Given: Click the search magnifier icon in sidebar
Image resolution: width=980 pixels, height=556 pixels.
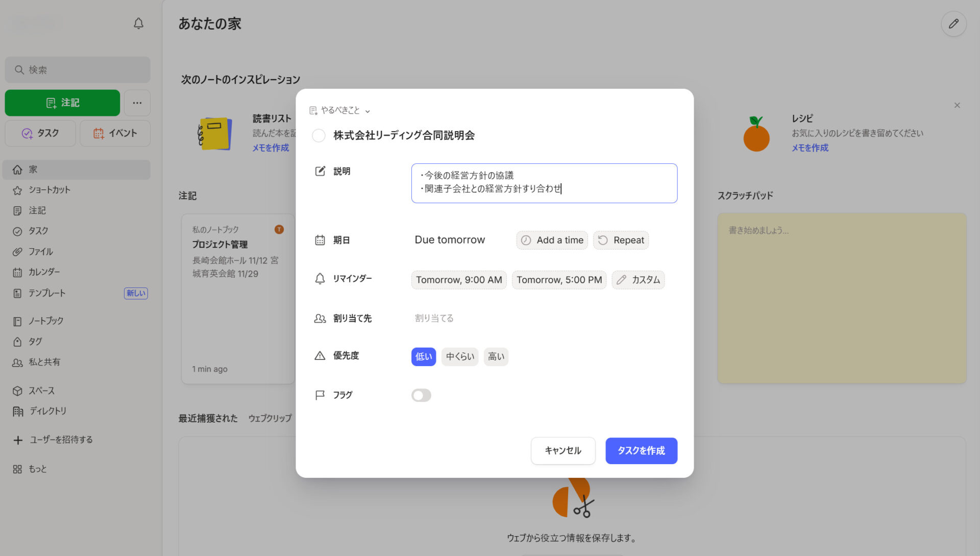Looking at the screenshot, I should (x=19, y=69).
